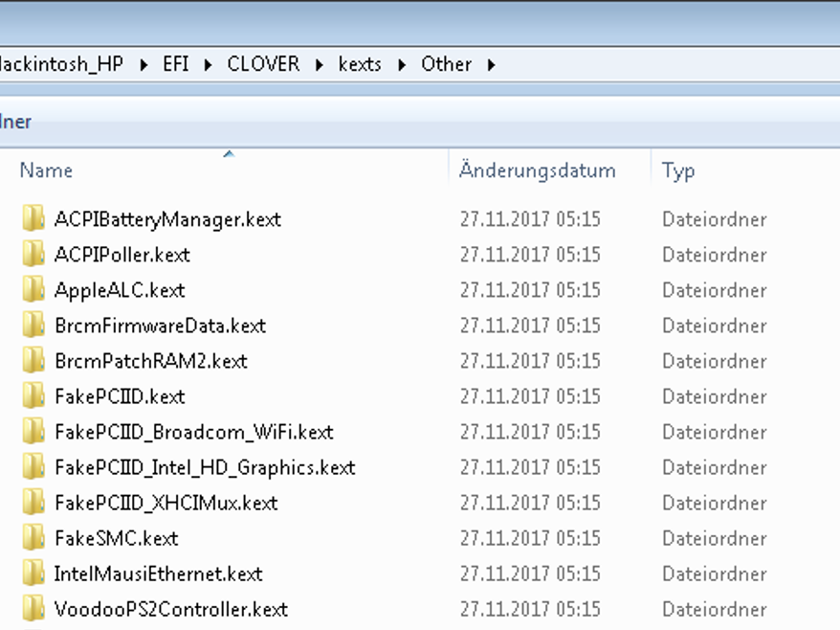Click the BrcmPatchRAM2.kext folder icon
840x630 pixels.
(x=33, y=361)
